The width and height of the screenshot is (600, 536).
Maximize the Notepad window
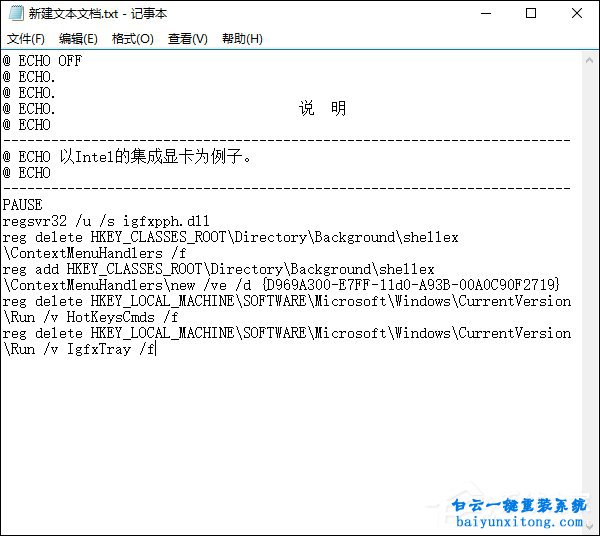point(530,14)
